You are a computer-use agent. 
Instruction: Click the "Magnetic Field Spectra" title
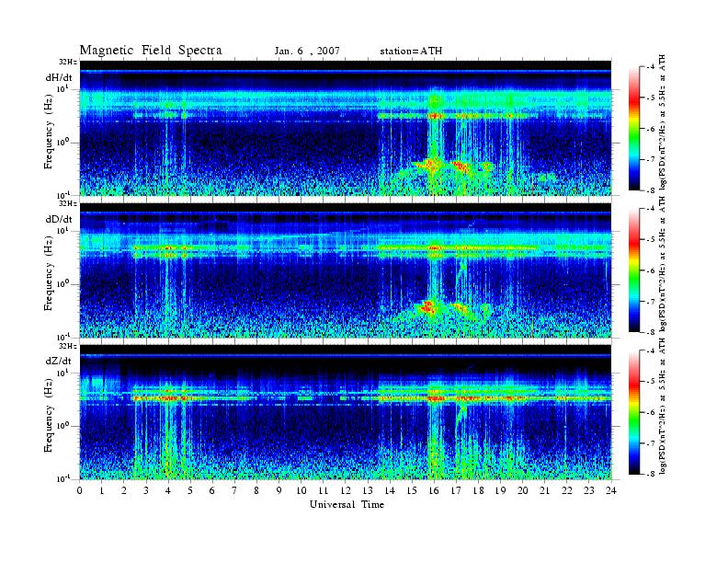point(151,51)
